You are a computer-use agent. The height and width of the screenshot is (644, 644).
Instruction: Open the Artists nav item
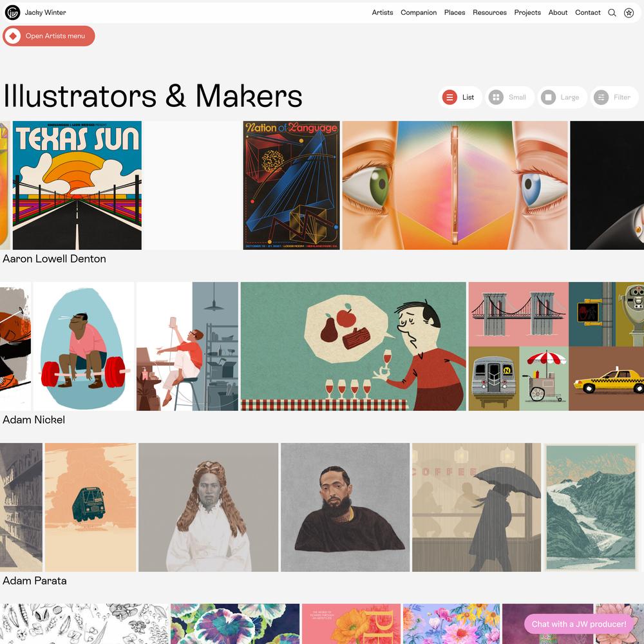[x=383, y=13]
